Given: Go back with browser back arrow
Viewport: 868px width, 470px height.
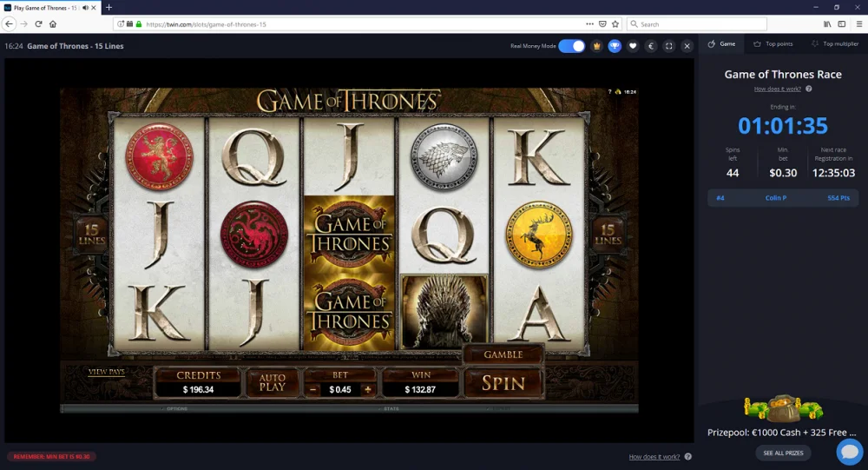Looking at the screenshot, I should click(9, 23).
